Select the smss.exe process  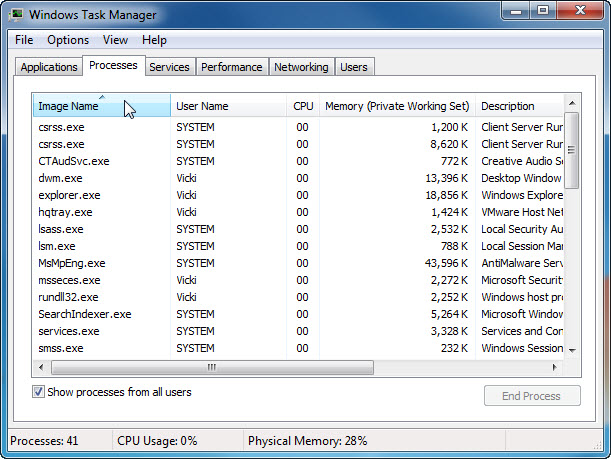pyautogui.click(x=298, y=348)
